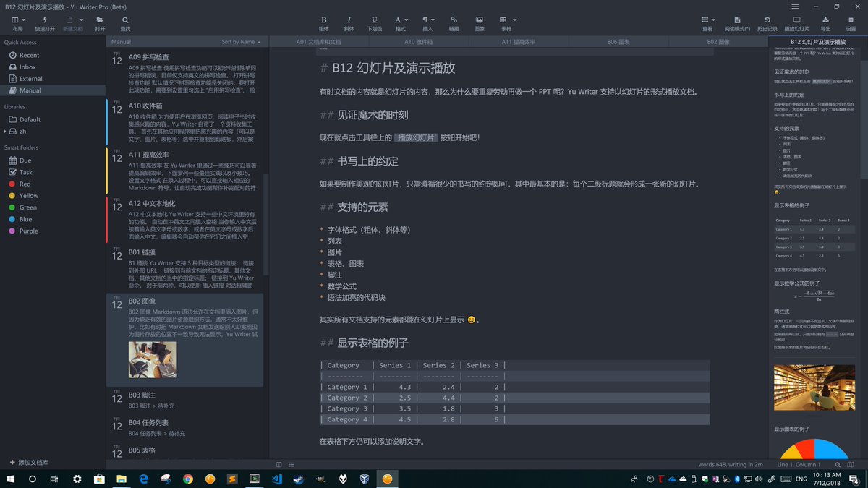Open B04 任务列表 document
Image resolution: width=868 pixels, height=488 pixels.
(185, 427)
